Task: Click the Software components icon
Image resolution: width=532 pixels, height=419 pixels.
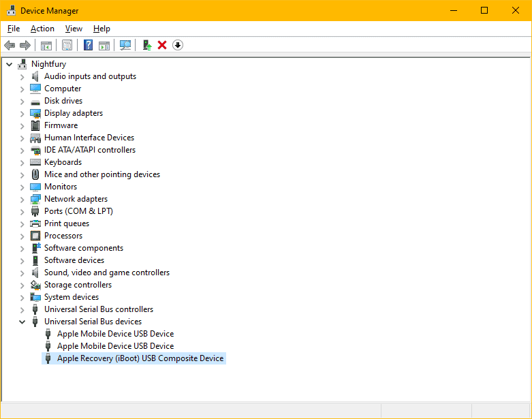Action: [35, 248]
